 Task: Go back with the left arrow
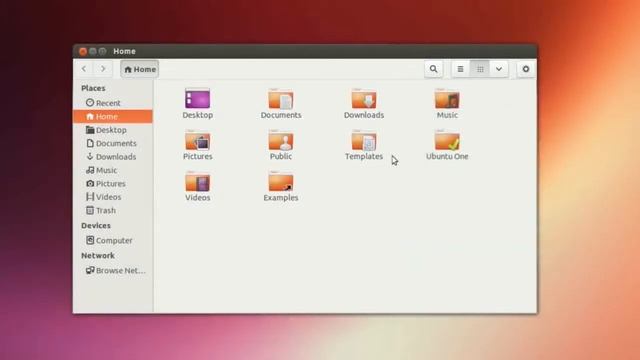point(84,69)
